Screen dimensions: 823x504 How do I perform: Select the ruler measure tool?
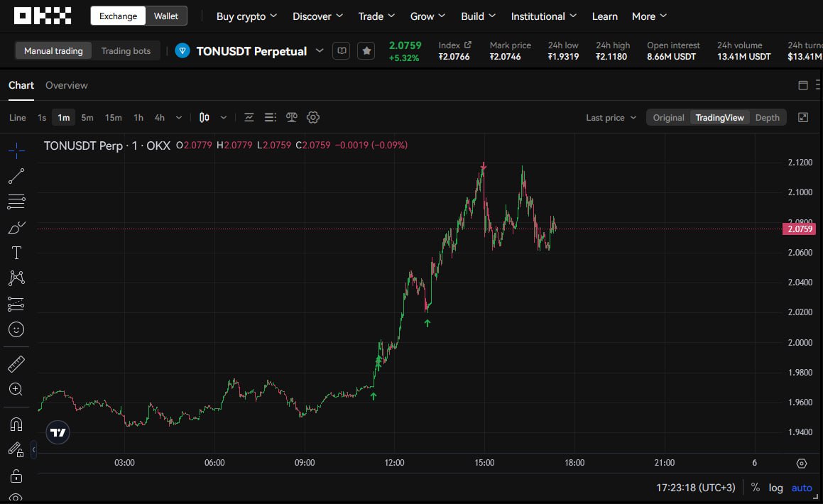pos(16,364)
